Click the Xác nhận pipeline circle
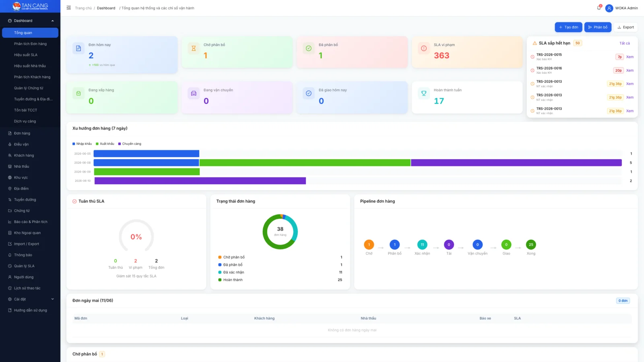644x362 pixels. click(422, 245)
